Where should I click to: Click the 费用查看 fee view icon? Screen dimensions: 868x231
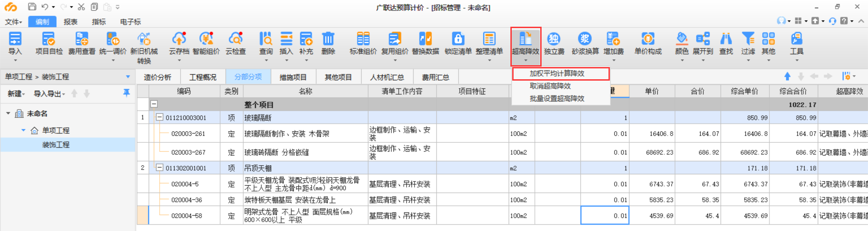point(82,39)
